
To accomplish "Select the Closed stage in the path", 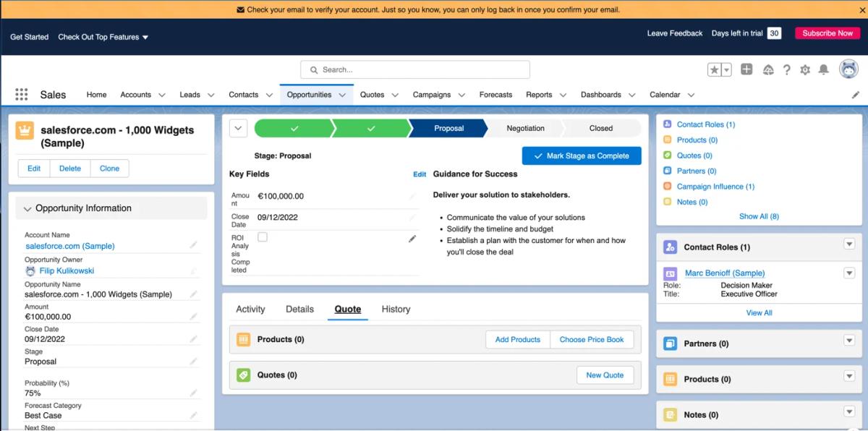I will 601,128.
